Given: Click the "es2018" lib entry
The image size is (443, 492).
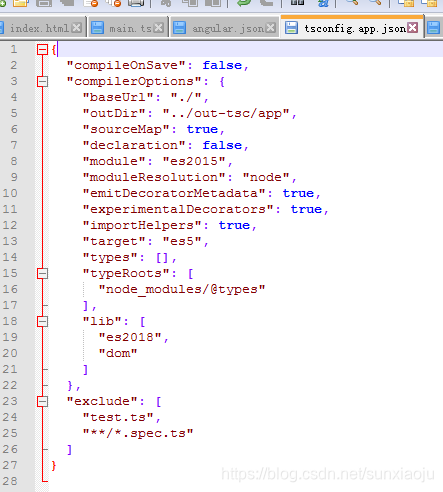Looking at the screenshot, I should 130,338.
